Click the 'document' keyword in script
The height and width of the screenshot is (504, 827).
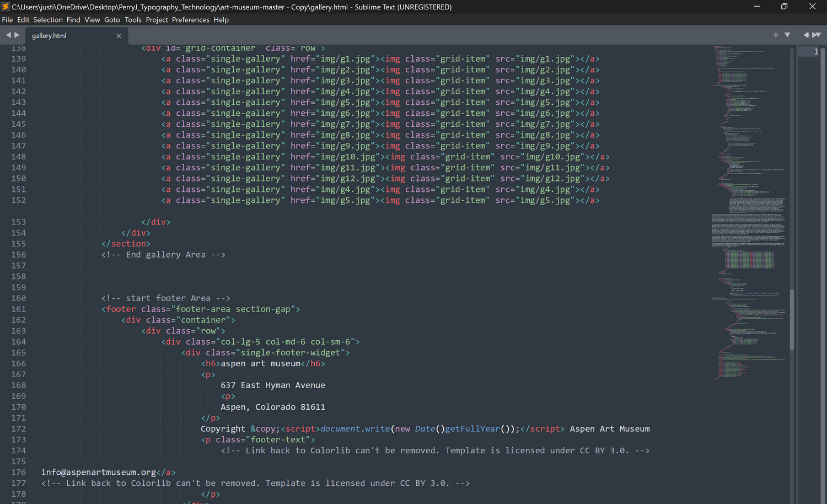pyautogui.click(x=340, y=429)
